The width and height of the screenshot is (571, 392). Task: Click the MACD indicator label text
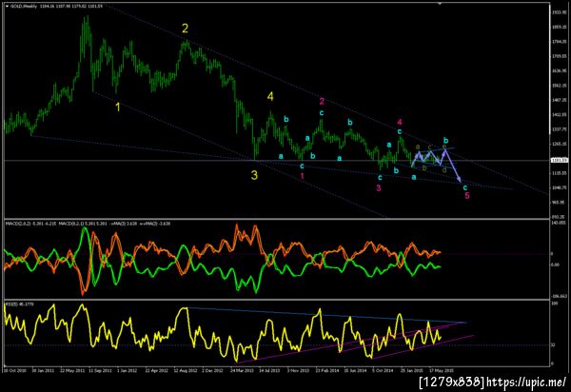coord(88,224)
